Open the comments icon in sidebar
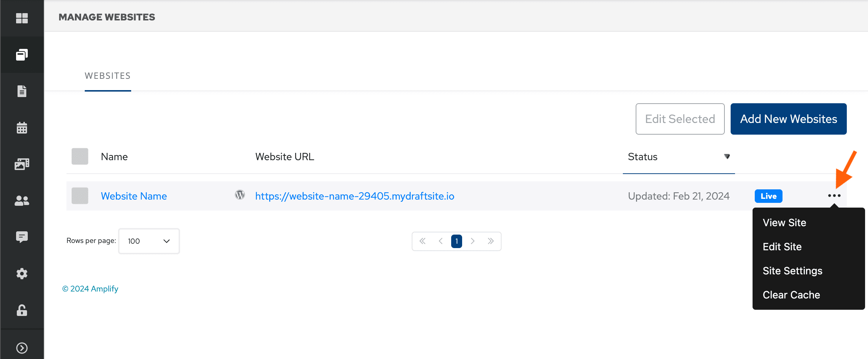 [x=22, y=237]
